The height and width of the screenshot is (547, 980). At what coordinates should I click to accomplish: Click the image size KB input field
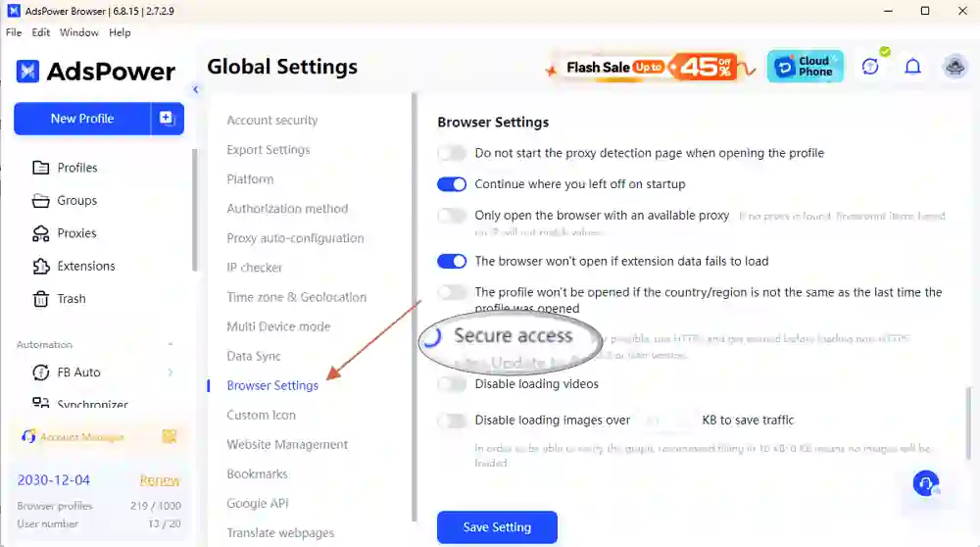[x=666, y=421]
